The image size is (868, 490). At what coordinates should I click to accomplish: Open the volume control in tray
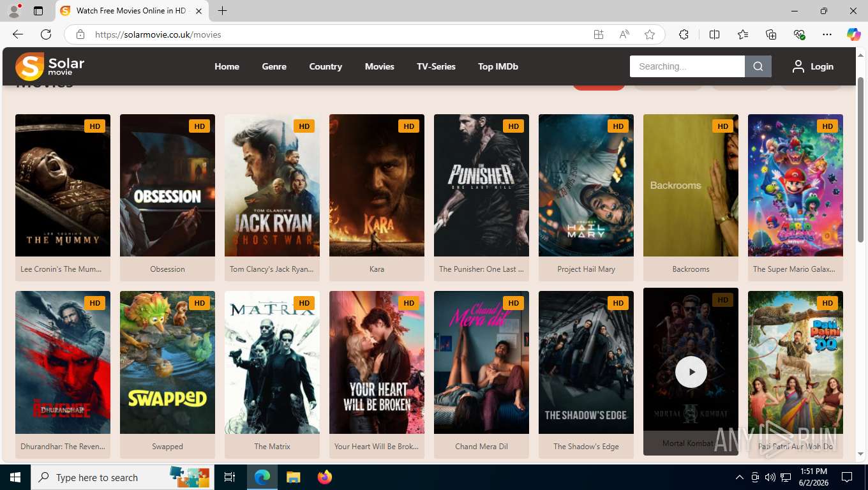click(770, 477)
